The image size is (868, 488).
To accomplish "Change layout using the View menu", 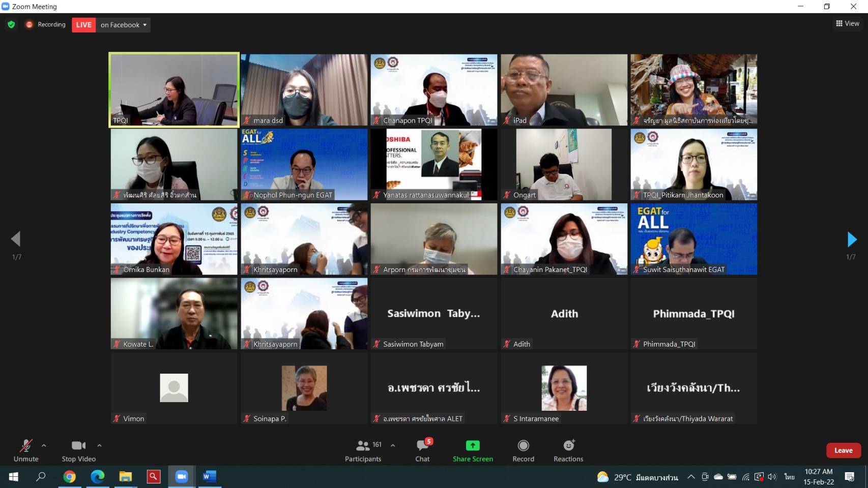I will tap(847, 23).
